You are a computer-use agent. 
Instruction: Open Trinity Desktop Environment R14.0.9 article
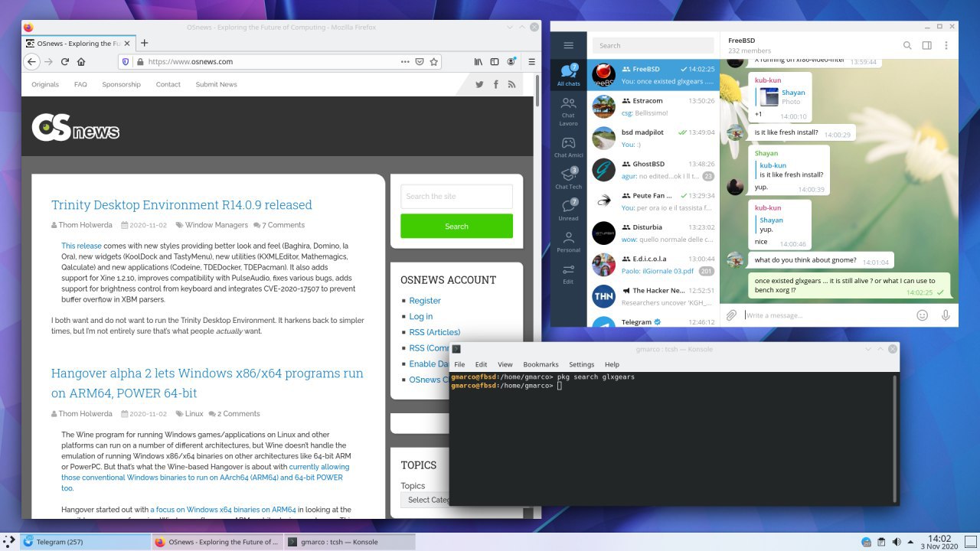[181, 204]
